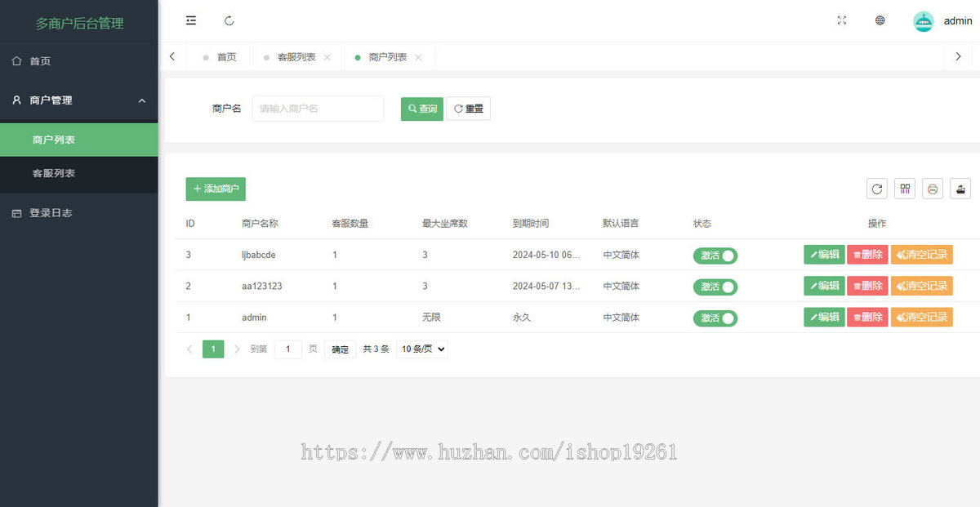Open 首页 in the sidebar

click(x=78, y=61)
